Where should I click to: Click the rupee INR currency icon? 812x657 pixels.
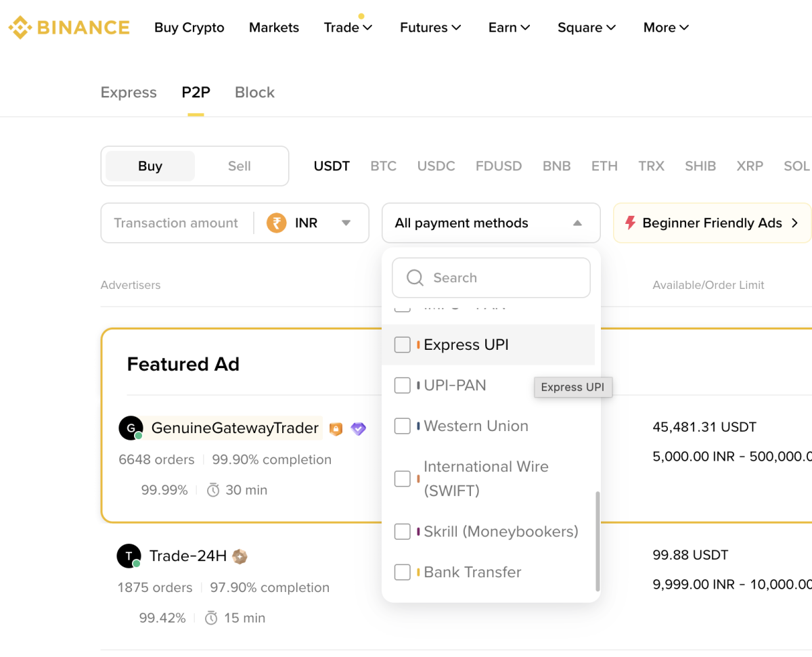[x=276, y=223]
